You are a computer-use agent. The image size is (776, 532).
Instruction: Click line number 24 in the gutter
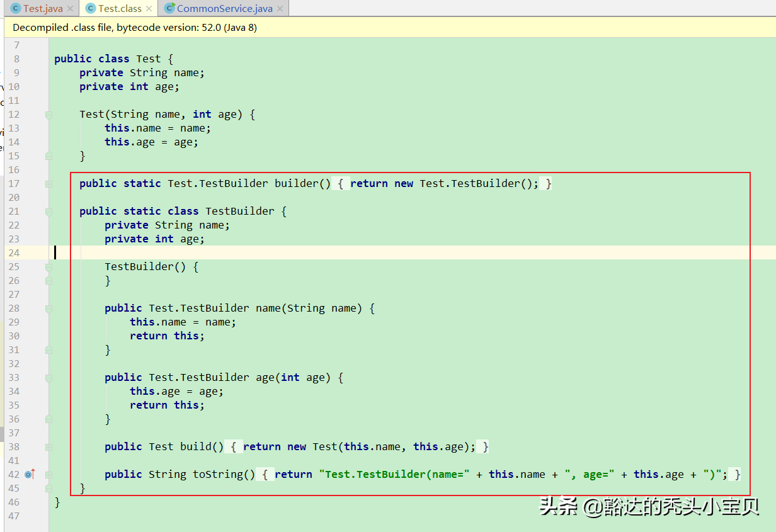[14, 253]
